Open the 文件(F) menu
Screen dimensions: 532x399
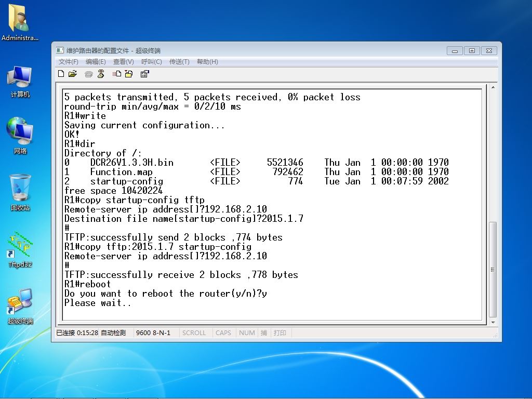(x=68, y=62)
